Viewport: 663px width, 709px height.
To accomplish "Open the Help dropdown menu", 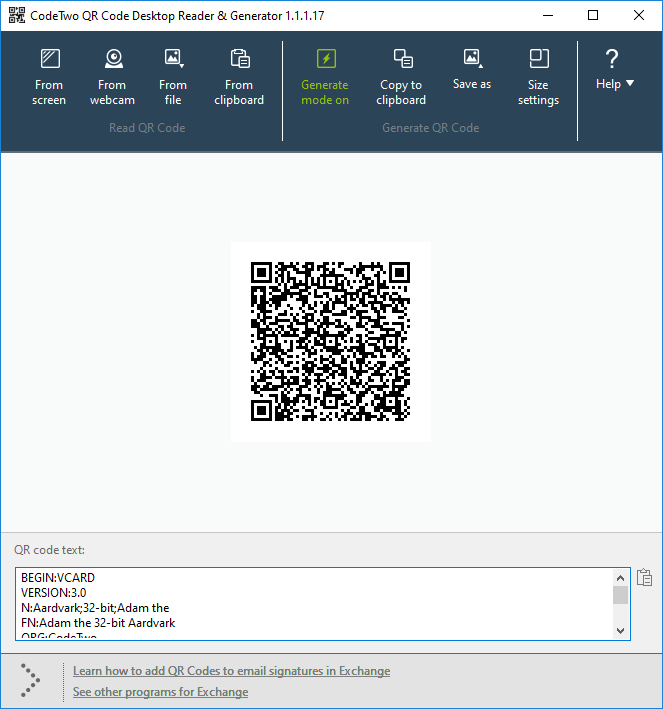I will [x=615, y=70].
